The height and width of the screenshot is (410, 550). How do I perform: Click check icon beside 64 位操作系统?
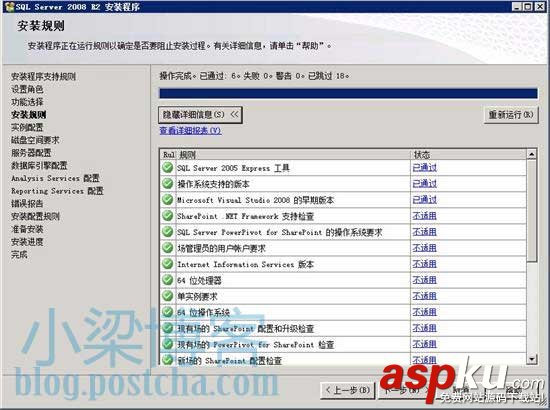168,312
